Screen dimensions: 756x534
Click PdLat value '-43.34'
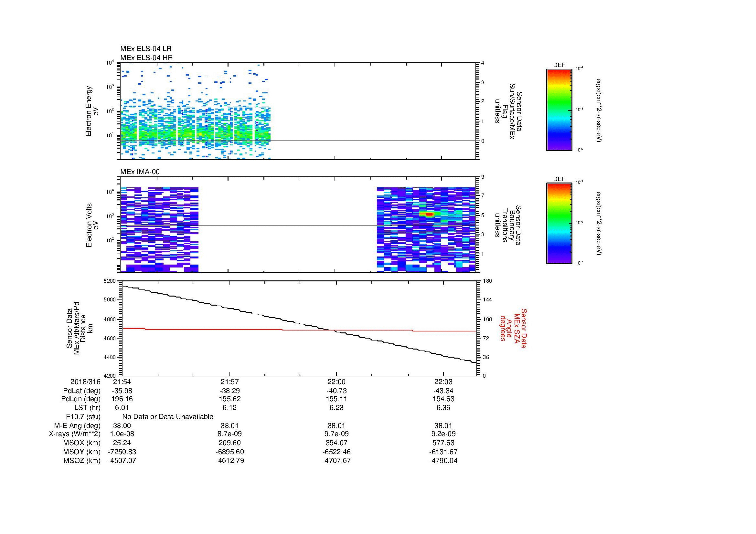tap(443, 391)
